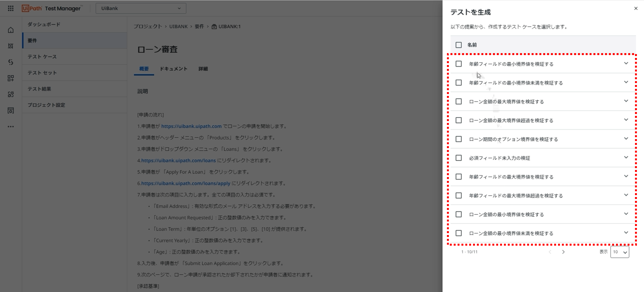
Task: Click the テストを生成 panel heading
Action: click(x=470, y=12)
